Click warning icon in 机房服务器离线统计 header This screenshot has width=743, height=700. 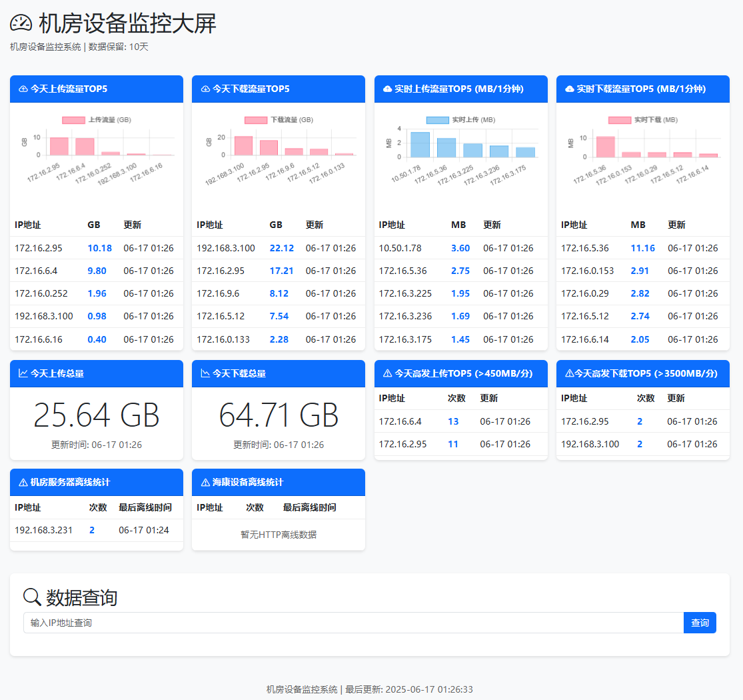pyautogui.click(x=23, y=482)
